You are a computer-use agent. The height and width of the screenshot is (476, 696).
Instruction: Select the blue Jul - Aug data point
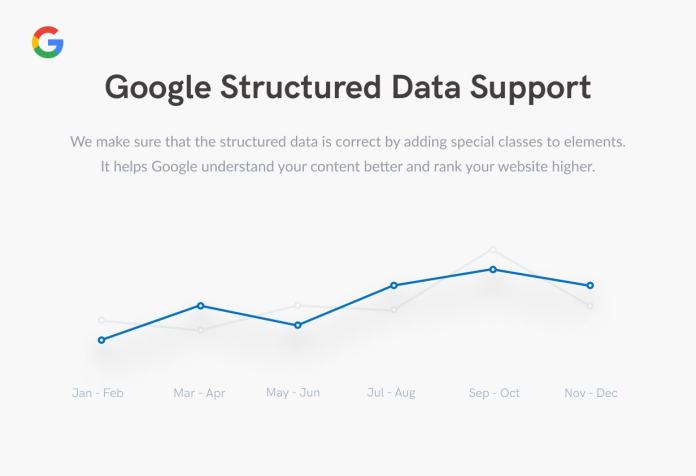[x=394, y=285]
